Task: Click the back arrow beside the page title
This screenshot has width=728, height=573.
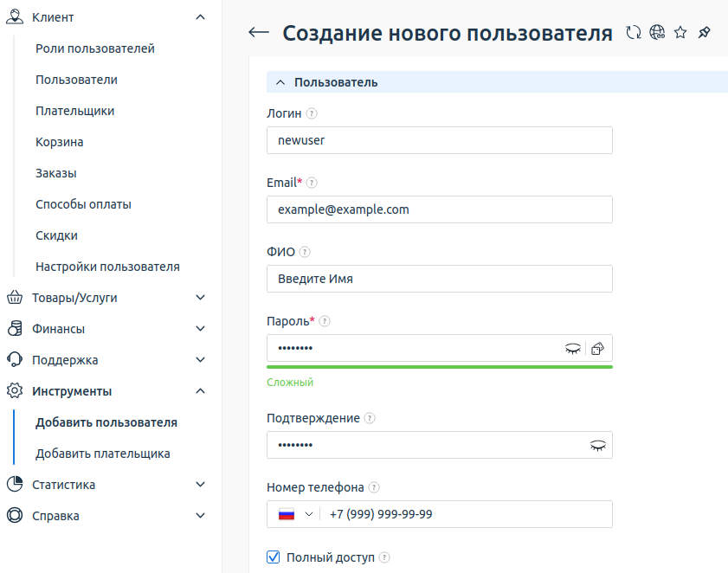Action: [x=259, y=33]
